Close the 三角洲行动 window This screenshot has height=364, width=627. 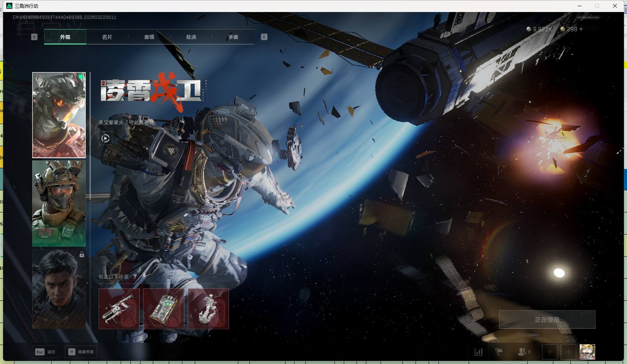(x=615, y=6)
